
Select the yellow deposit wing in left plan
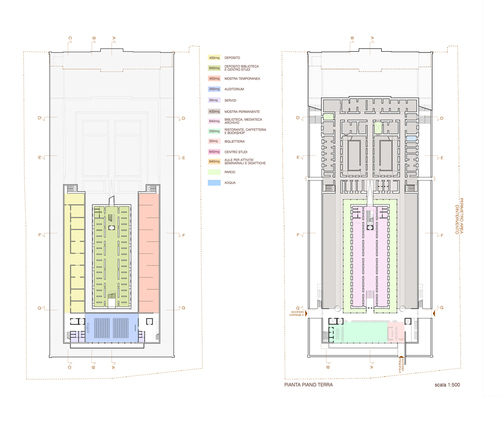click(x=75, y=253)
